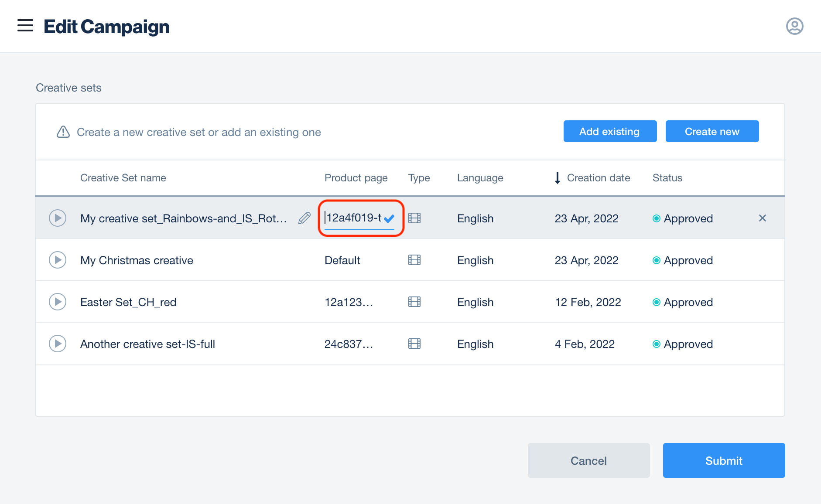
Task: Play the My Christmas creative preview
Action: 58,260
